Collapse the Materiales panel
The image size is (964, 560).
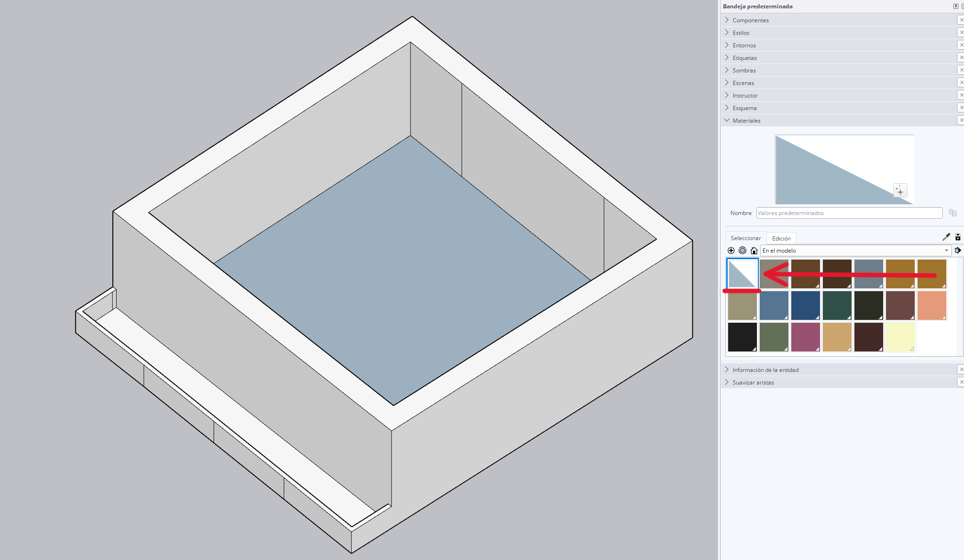point(727,120)
